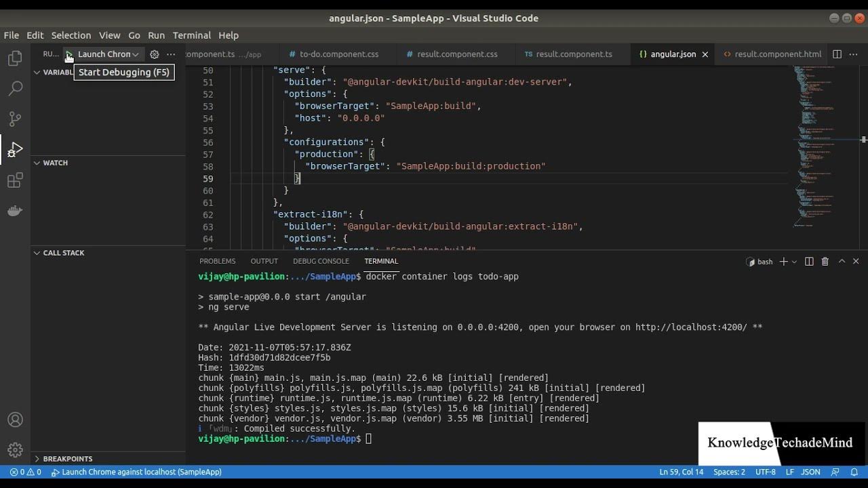The width and height of the screenshot is (868, 488).
Task: Open the Extensions view icon
Action: pyautogui.click(x=15, y=180)
